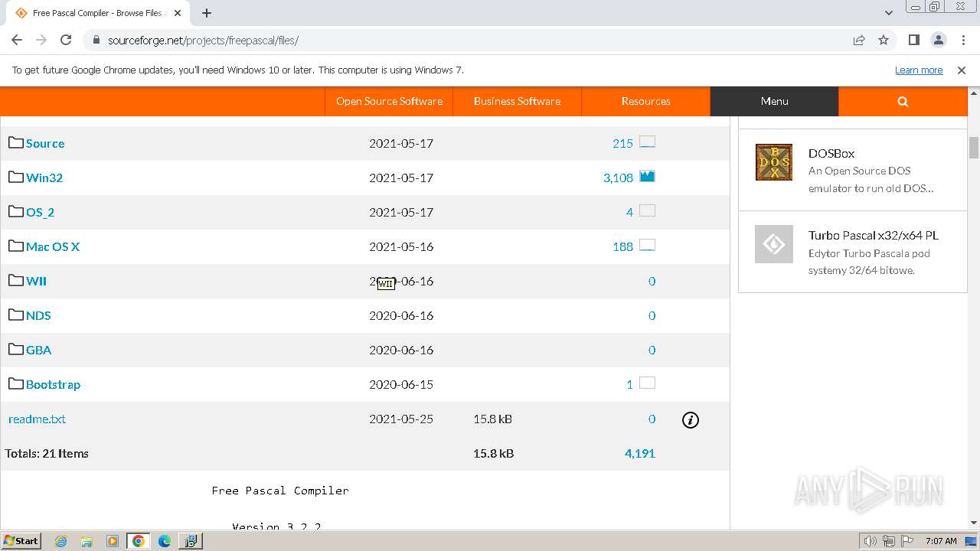The width and height of the screenshot is (980, 551).
Task: Open the WII folder link
Action: [x=36, y=281]
